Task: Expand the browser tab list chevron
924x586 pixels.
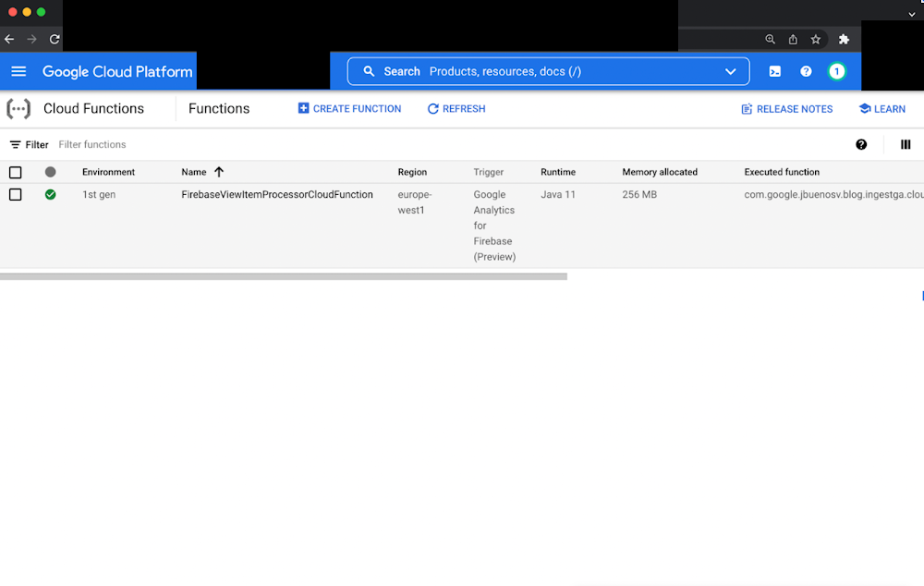Action: [912, 14]
